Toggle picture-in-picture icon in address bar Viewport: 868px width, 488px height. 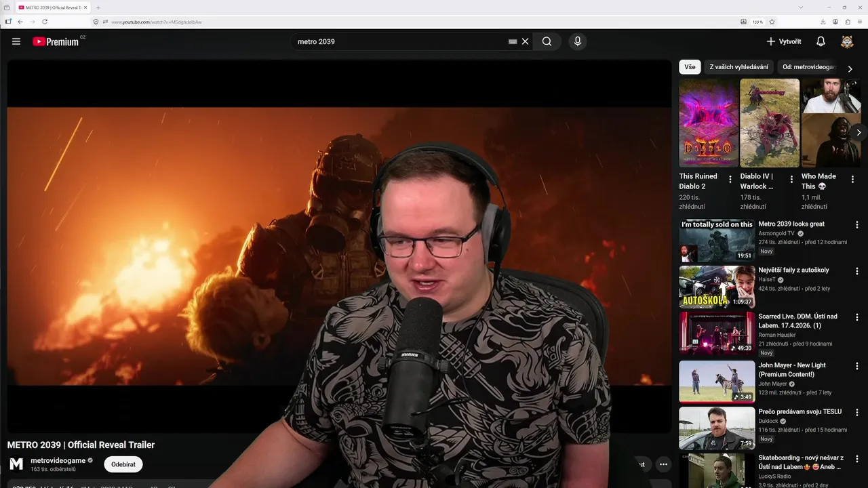(743, 22)
